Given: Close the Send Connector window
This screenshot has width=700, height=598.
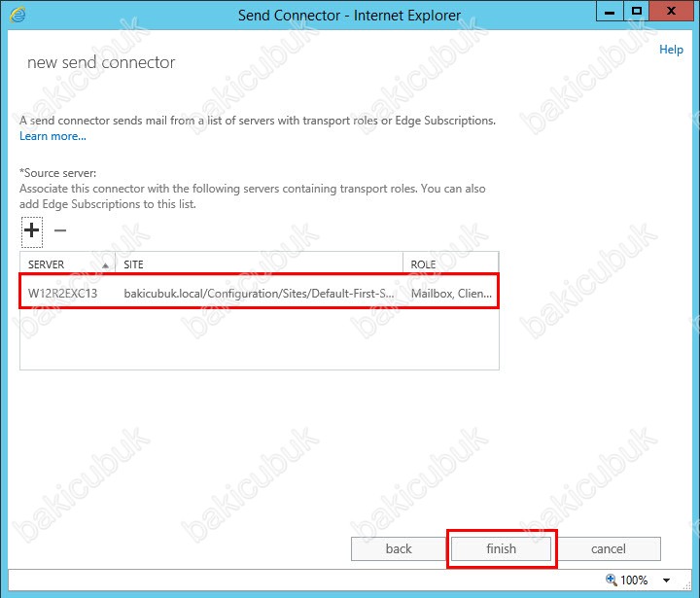Looking at the screenshot, I should pos(671,12).
